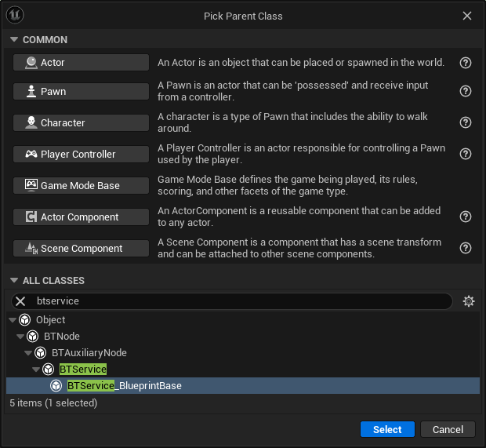Open help for Player Controller

click(x=466, y=154)
